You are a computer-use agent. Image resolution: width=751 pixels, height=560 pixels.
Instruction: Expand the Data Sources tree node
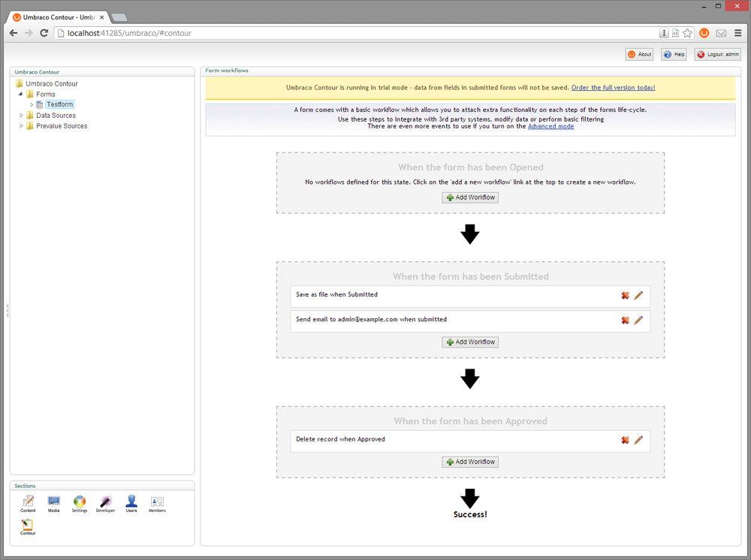coord(21,116)
